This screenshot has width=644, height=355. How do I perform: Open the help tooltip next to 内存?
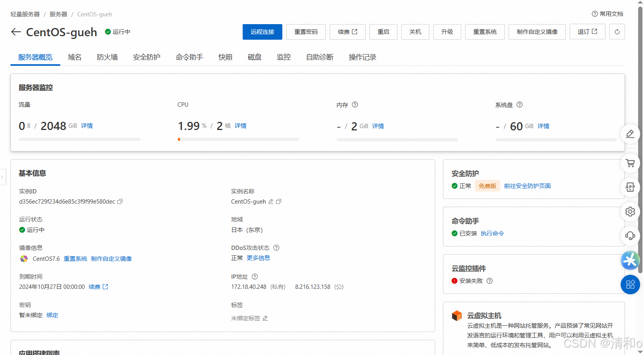tap(355, 105)
